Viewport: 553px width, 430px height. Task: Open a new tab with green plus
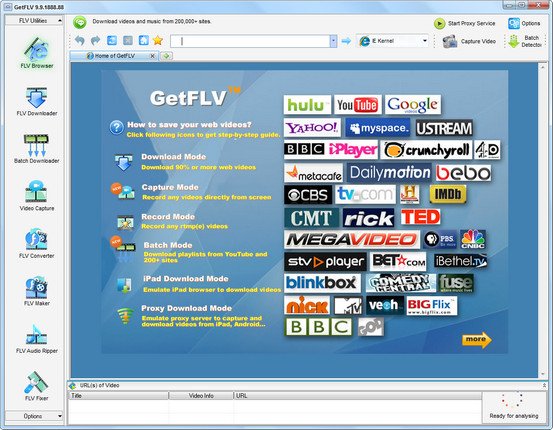(166, 56)
